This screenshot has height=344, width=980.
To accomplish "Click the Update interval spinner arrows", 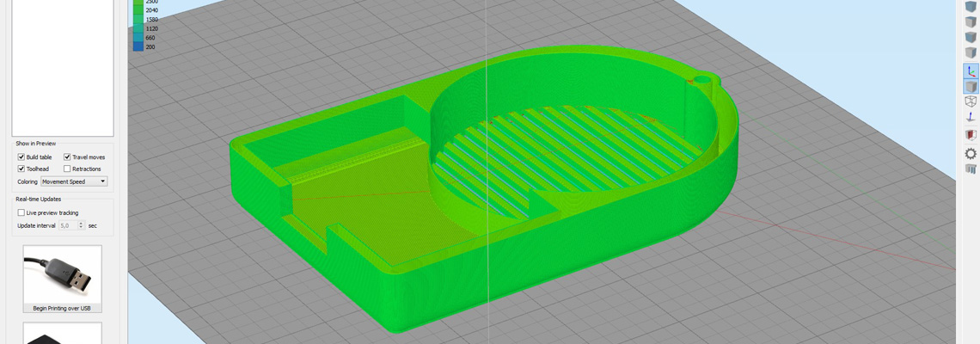I will point(82,225).
